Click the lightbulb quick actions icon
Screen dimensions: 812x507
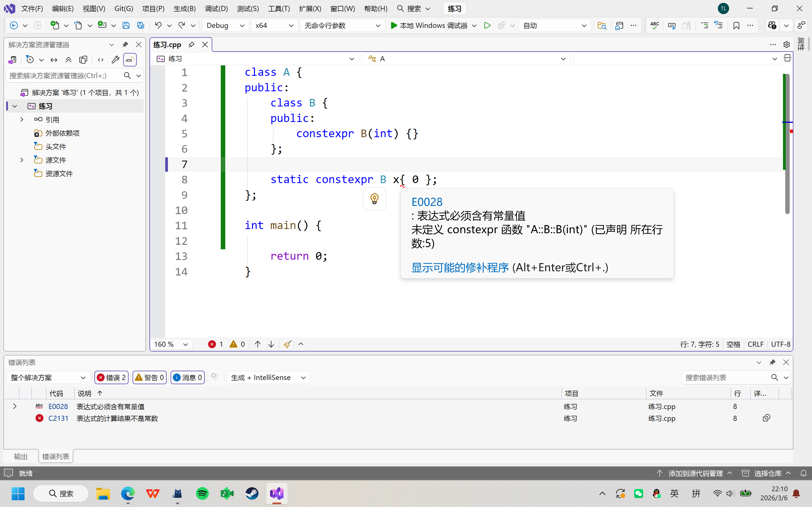[x=374, y=199]
